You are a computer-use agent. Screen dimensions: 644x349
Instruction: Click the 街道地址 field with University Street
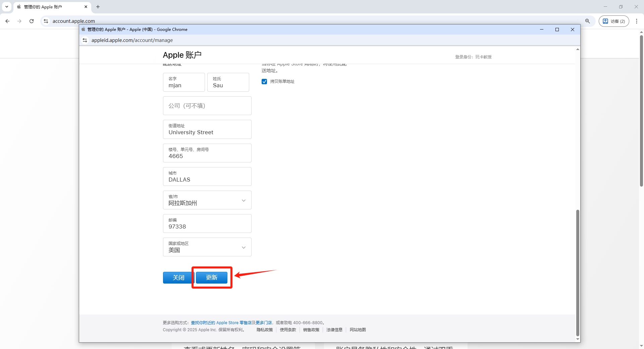click(x=207, y=129)
